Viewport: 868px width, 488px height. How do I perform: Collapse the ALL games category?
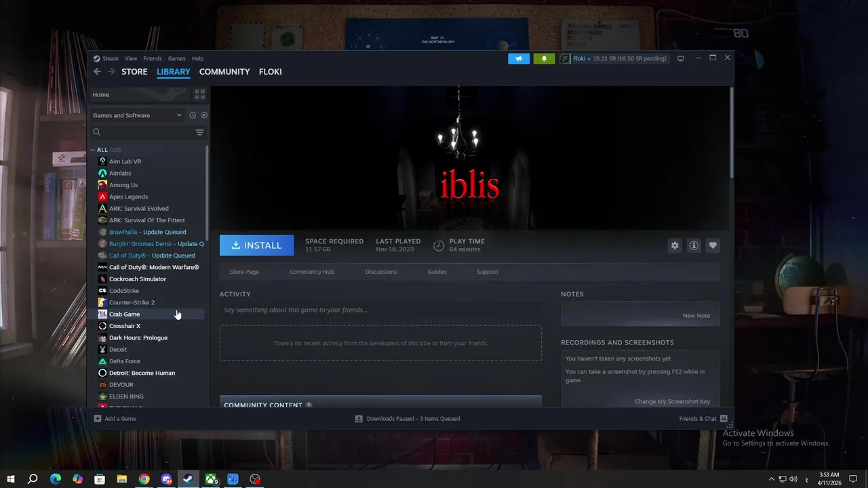click(x=93, y=150)
